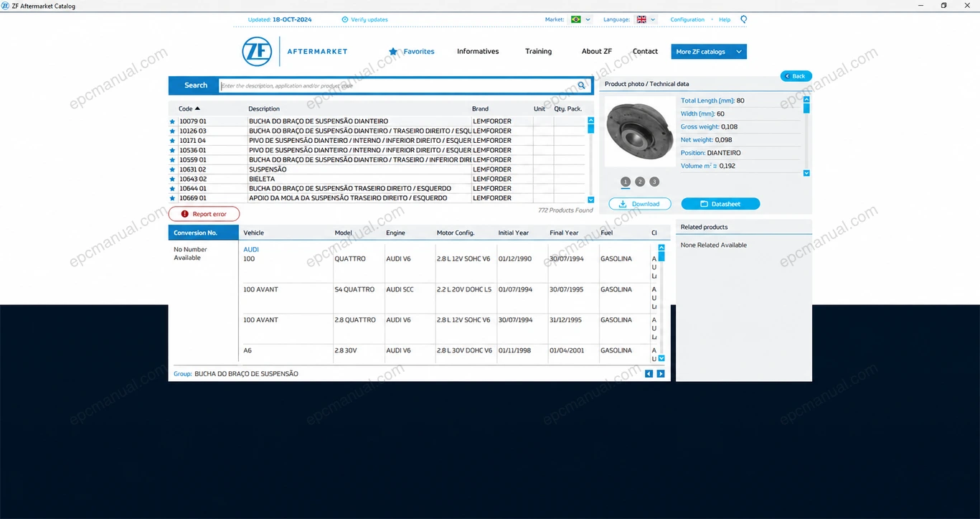The width and height of the screenshot is (980, 519).
Task: Click the search magnifier icon
Action: point(582,85)
